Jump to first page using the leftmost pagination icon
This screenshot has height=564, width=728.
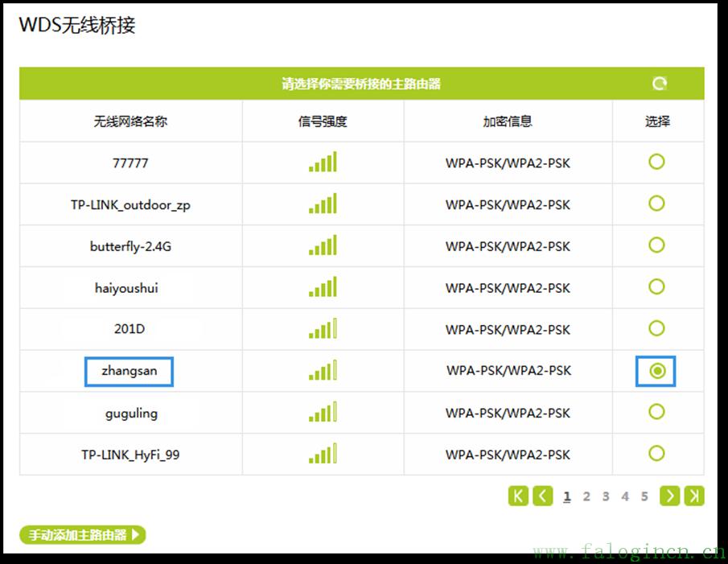[519, 496]
